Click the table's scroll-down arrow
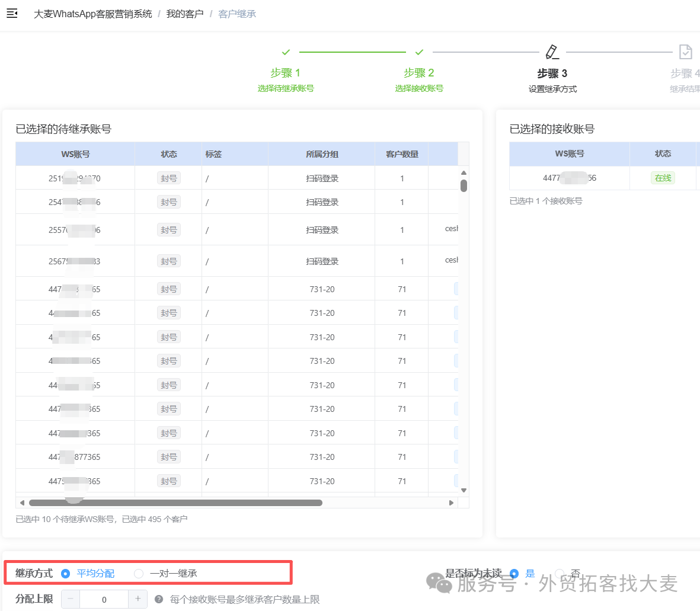Image resolution: width=700 pixels, height=611 pixels. (464, 490)
